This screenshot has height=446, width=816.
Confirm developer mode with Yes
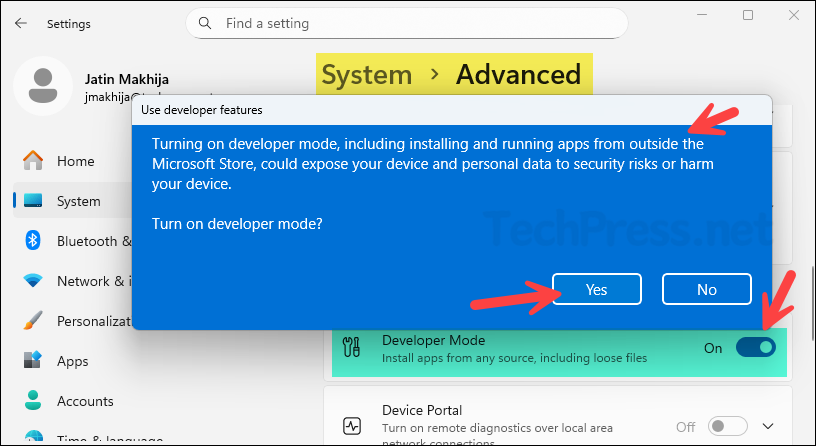(x=596, y=289)
